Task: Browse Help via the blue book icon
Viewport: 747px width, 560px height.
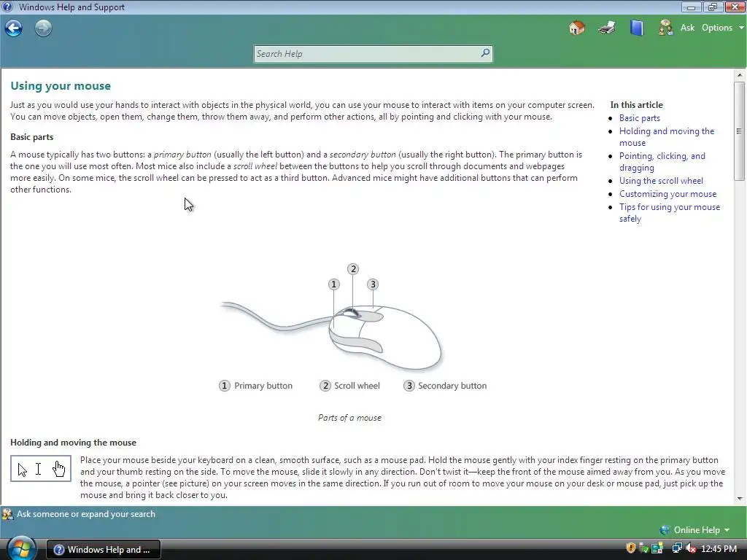Action: [636, 28]
